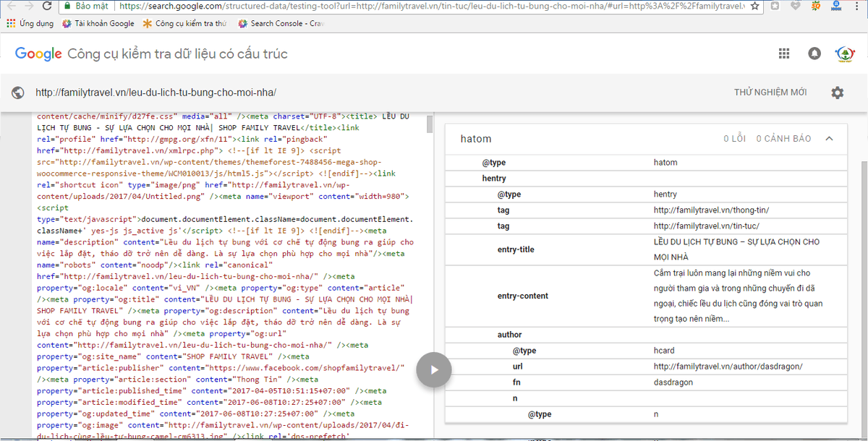Click the 'dasdragon' fn value
868x441 pixels.
click(x=673, y=382)
